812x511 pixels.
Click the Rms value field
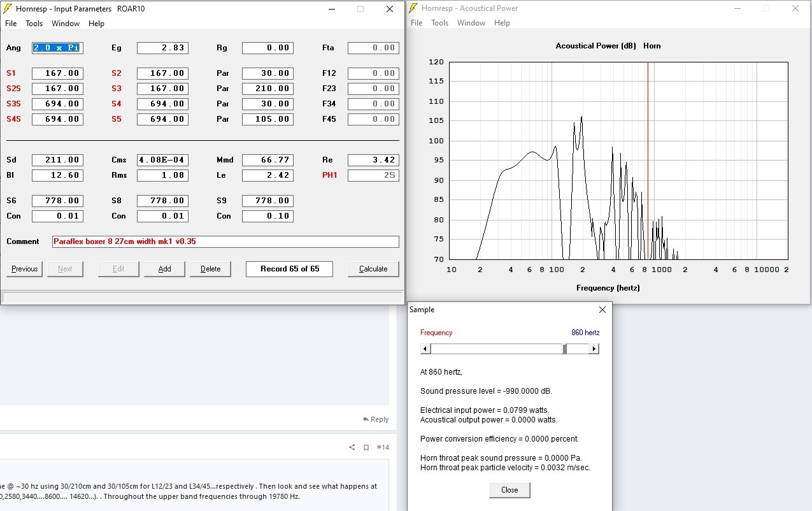(162, 175)
